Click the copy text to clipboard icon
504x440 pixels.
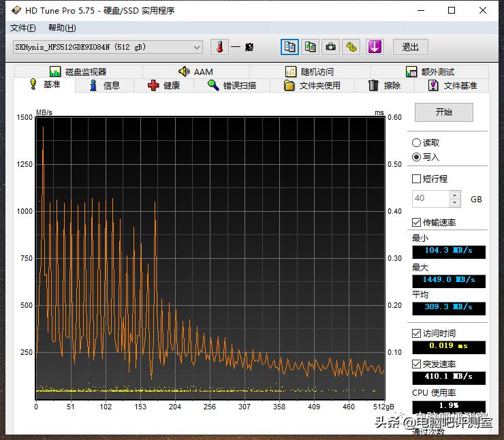pyautogui.click(x=289, y=47)
